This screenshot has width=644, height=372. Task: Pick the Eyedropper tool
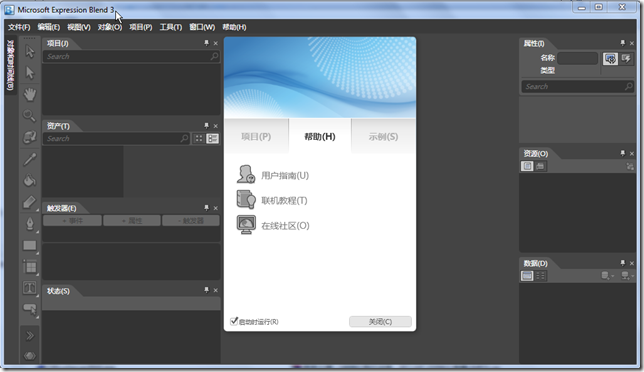(x=30, y=159)
